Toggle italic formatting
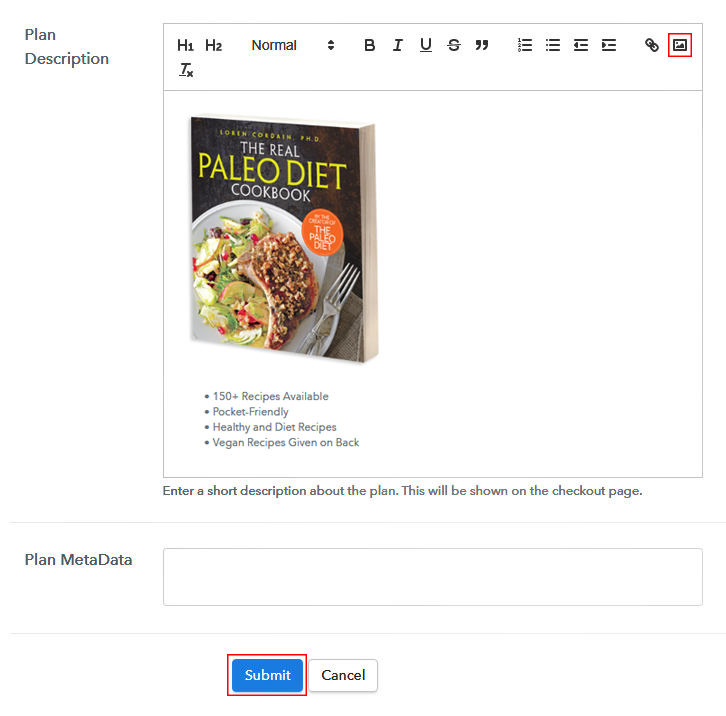This screenshot has height=716, width=726. pos(397,45)
